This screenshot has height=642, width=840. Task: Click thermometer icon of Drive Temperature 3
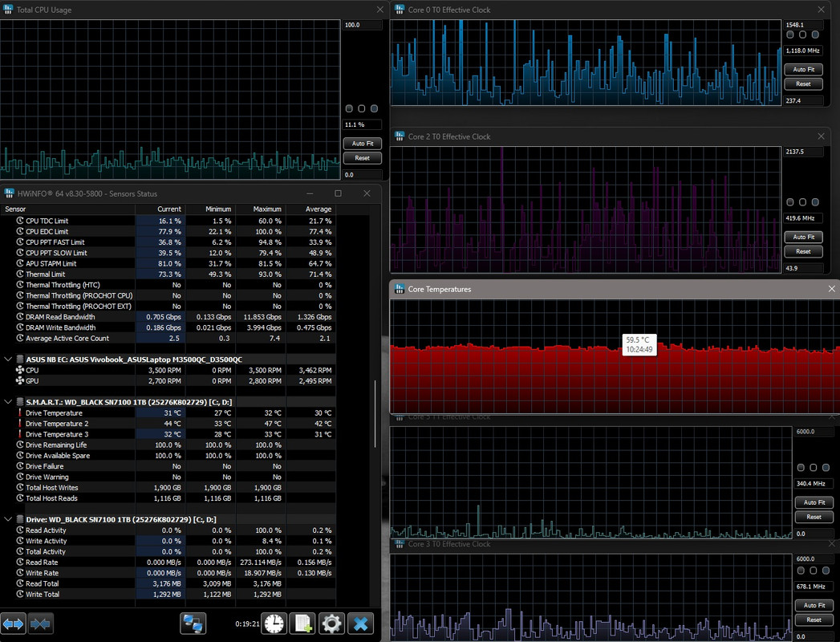pos(20,434)
